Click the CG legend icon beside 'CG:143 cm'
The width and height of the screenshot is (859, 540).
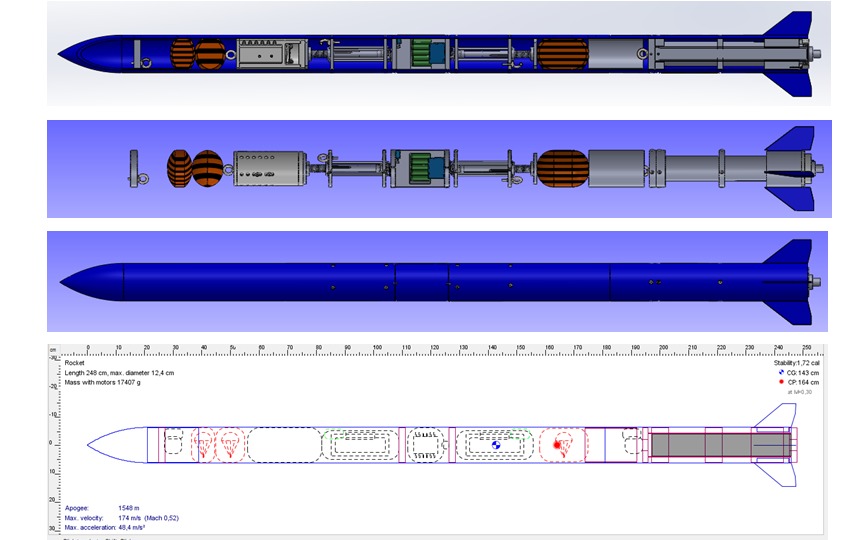coord(781,372)
